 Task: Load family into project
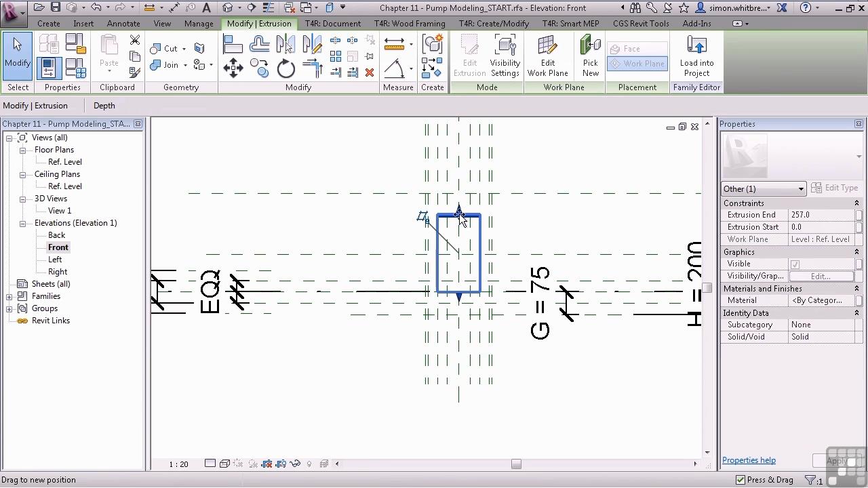coord(696,56)
